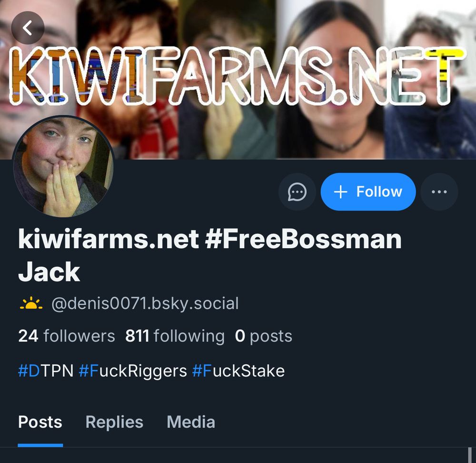Open the 811 following list
Image resolution: width=476 pixels, height=463 pixels.
pos(175,336)
